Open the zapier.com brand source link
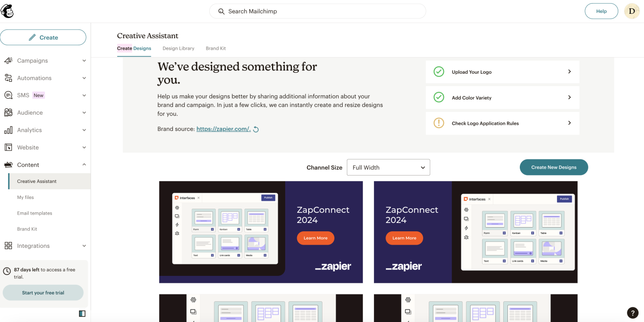Screen dimensions: 644x322 224,129
